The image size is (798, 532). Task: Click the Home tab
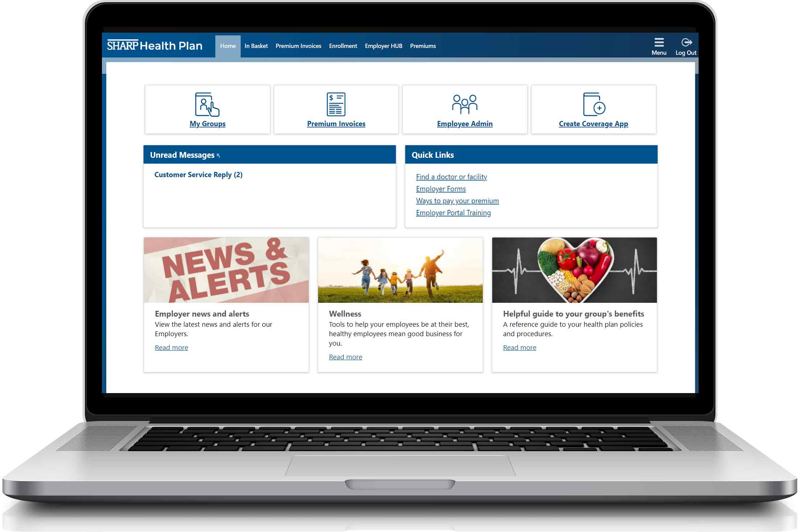coord(228,46)
